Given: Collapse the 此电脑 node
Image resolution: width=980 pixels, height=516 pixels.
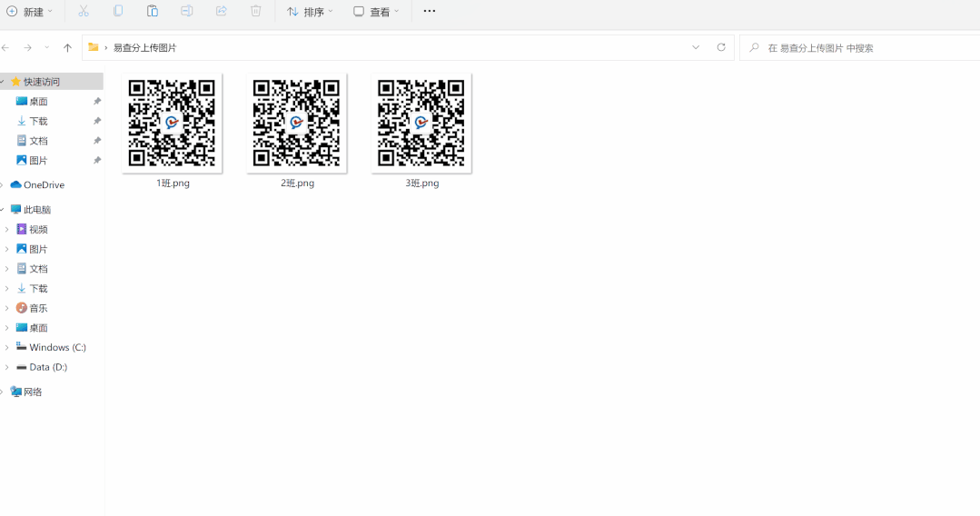Looking at the screenshot, I should pos(3,210).
